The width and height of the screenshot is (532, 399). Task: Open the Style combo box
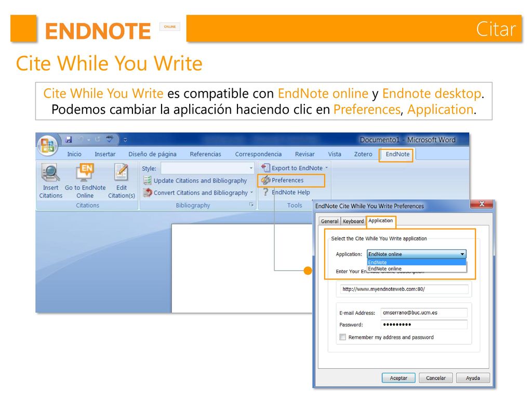coord(208,168)
